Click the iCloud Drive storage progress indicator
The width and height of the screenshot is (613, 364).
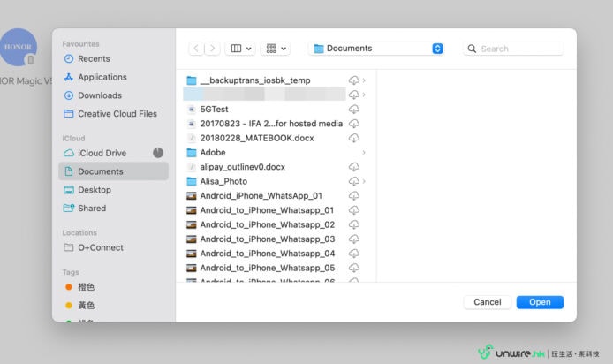tap(158, 153)
